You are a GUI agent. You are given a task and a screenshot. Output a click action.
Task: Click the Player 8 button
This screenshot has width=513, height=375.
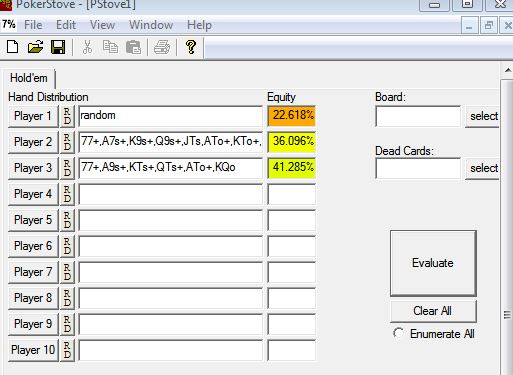[x=33, y=298]
